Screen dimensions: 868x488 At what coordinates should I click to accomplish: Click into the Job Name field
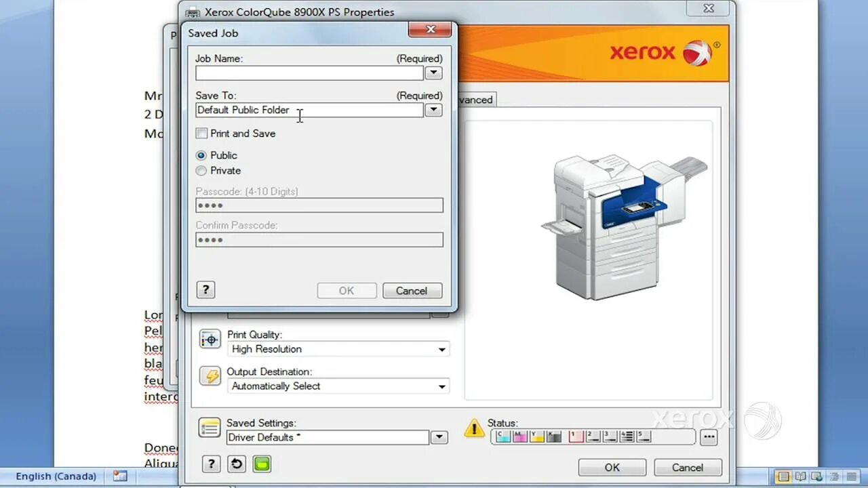(309, 73)
